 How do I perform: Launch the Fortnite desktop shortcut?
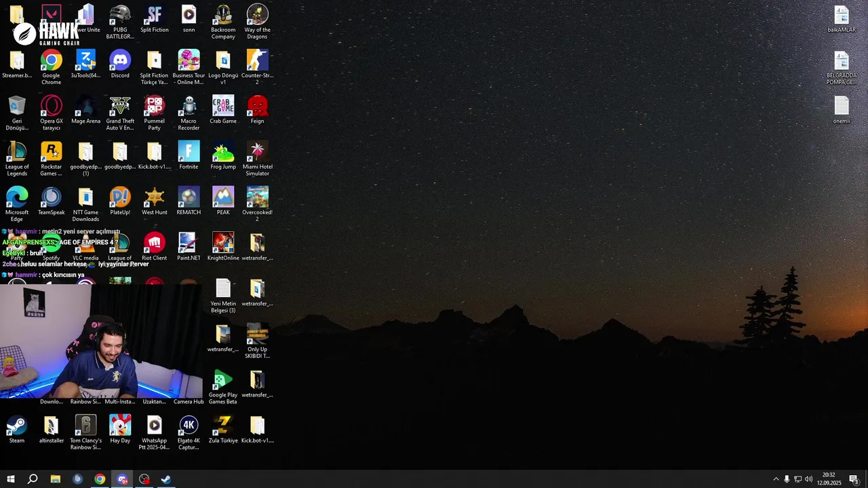[x=189, y=155]
